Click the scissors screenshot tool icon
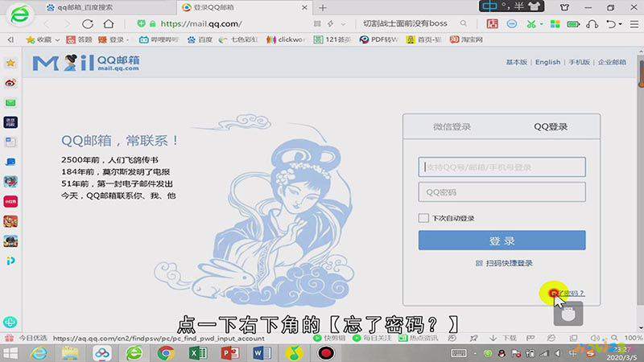Viewport: 644px width, 362px height. [x=531, y=24]
